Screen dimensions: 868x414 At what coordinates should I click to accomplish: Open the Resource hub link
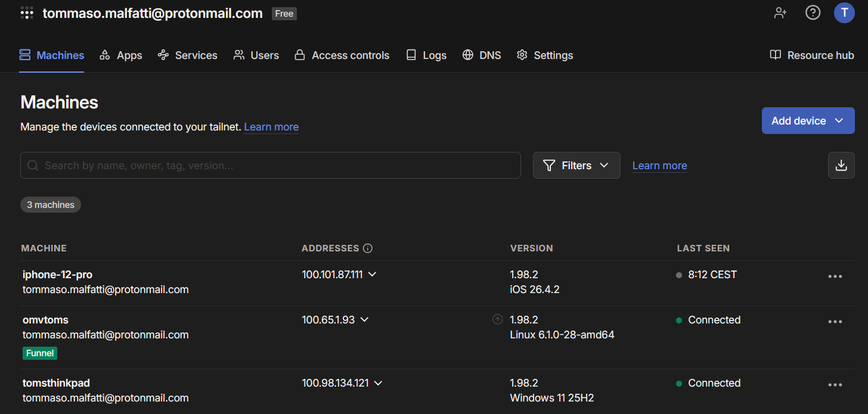[x=812, y=55]
